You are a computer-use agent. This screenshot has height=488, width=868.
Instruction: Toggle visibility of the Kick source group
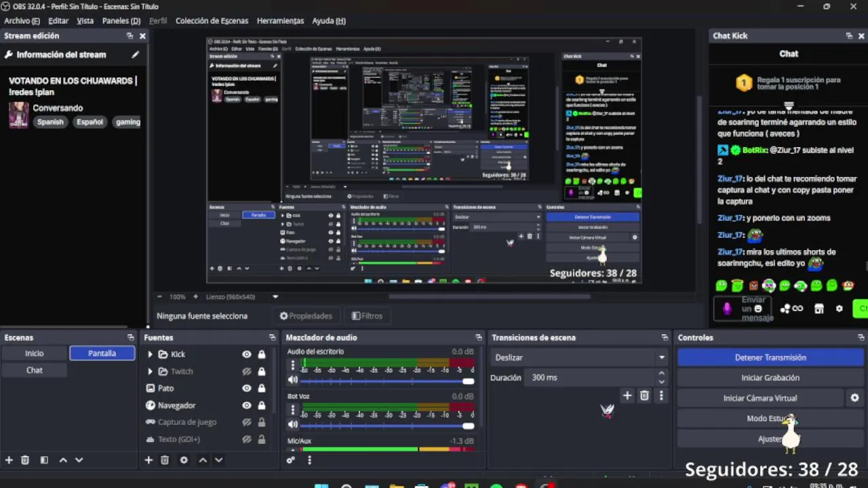[x=247, y=354]
